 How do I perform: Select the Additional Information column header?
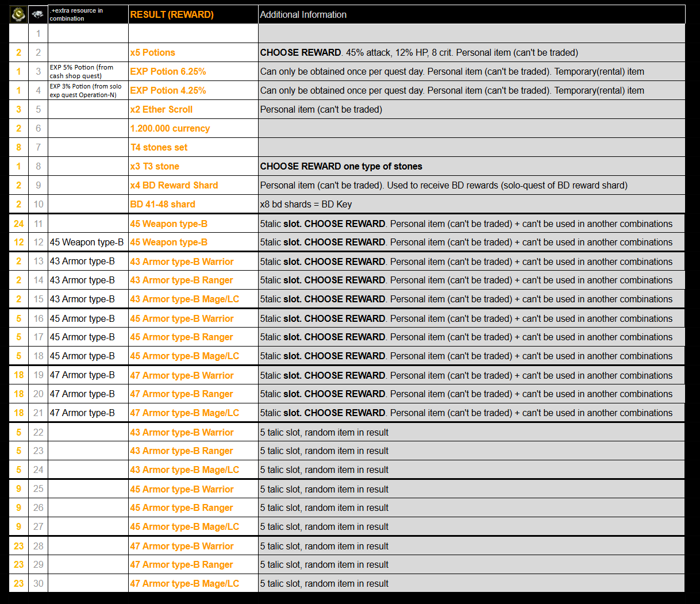tap(303, 14)
